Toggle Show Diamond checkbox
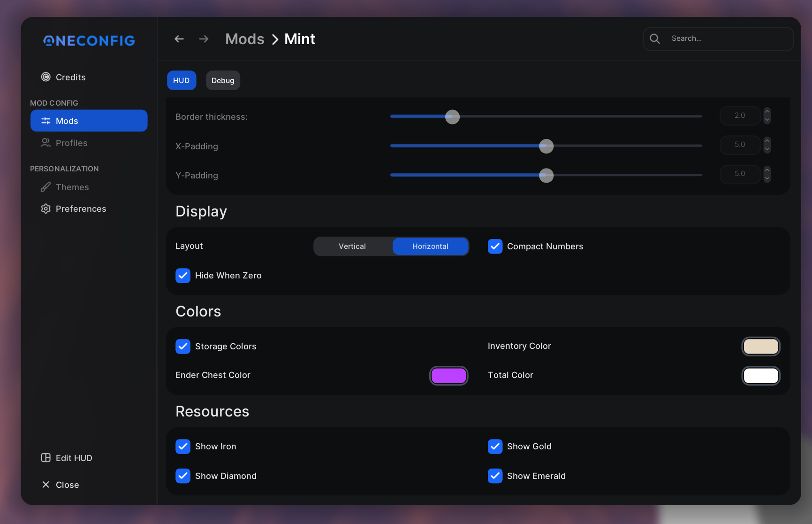The height and width of the screenshot is (524, 812). click(183, 476)
